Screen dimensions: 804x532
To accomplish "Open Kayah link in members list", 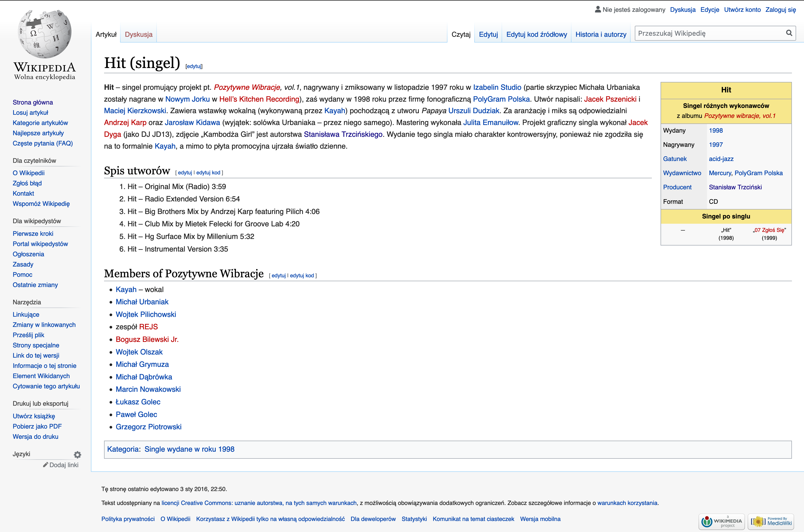I will [126, 289].
